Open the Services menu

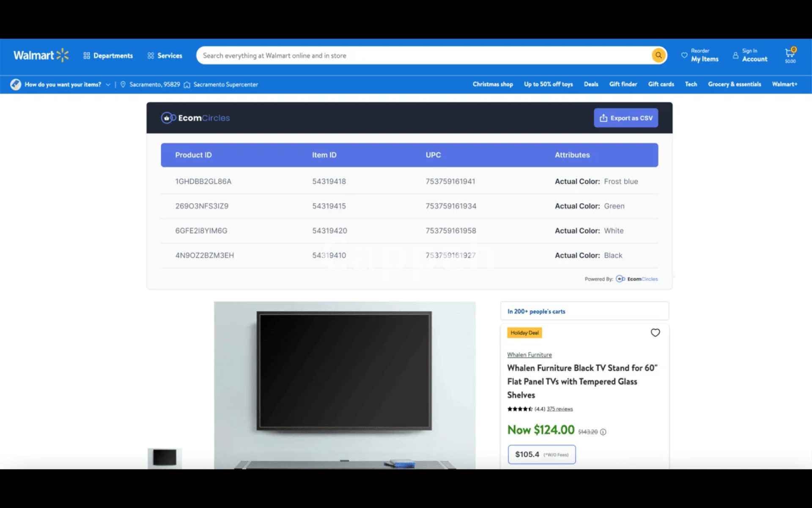165,55
